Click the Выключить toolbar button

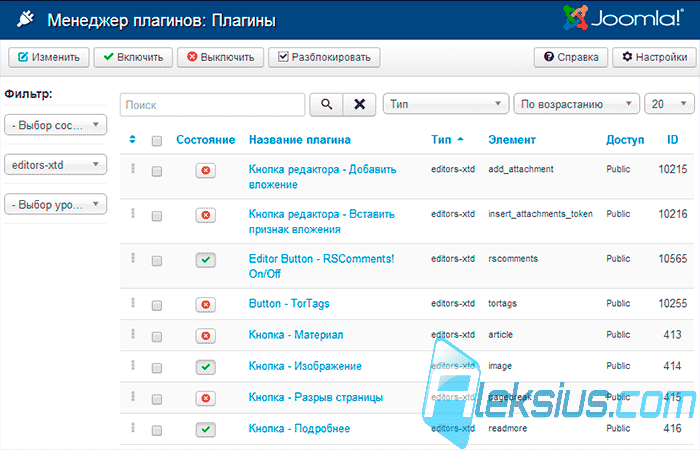pos(221,57)
